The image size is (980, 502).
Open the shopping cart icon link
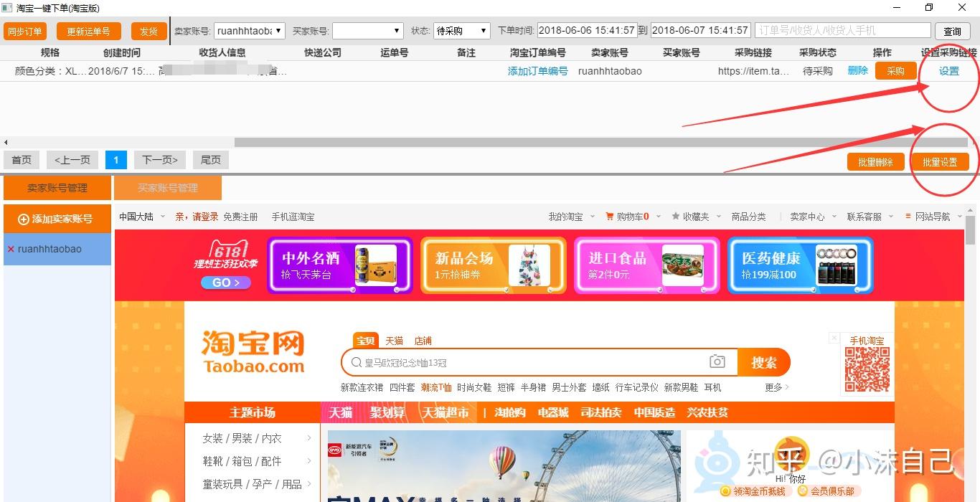click(610, 217)
